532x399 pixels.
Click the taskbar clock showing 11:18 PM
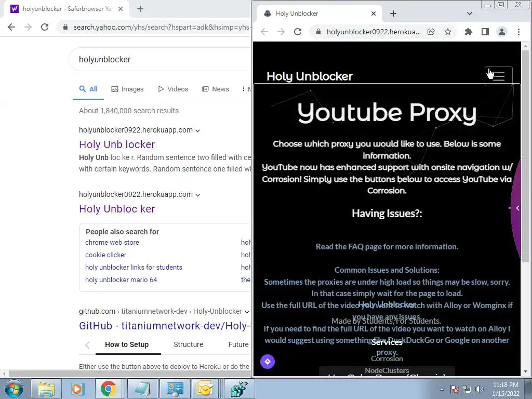click(506, 389)
